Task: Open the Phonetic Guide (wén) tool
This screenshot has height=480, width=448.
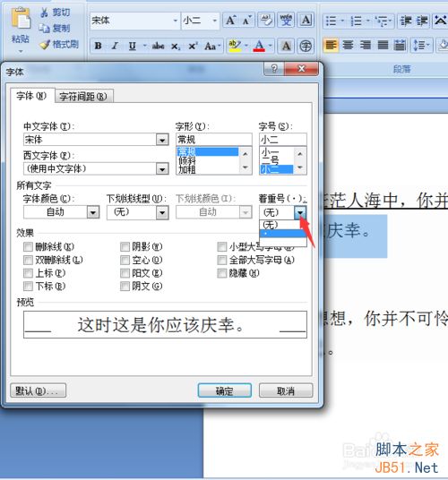Action: tap(287, 21)
